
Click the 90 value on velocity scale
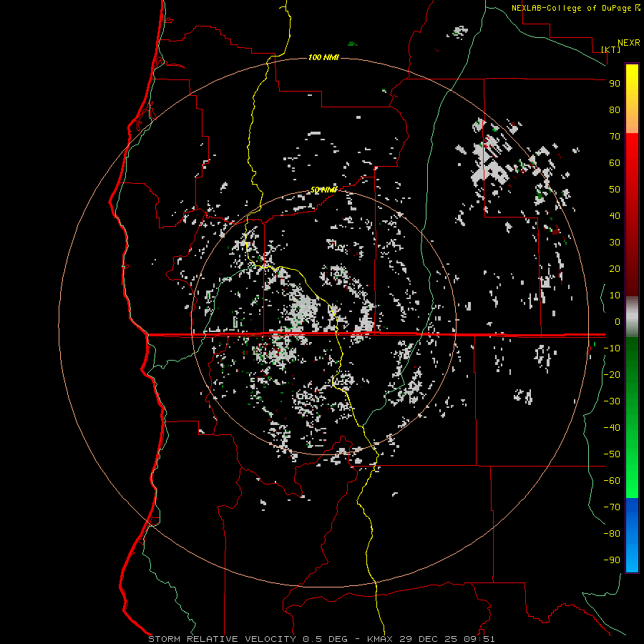click(615, 84)
